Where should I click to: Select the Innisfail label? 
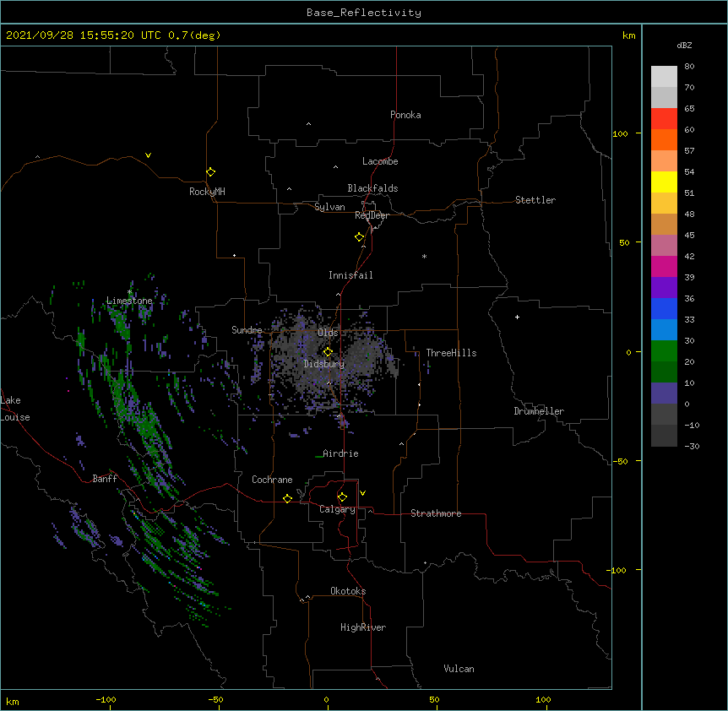pyautogui.click(x=350, y=275)
